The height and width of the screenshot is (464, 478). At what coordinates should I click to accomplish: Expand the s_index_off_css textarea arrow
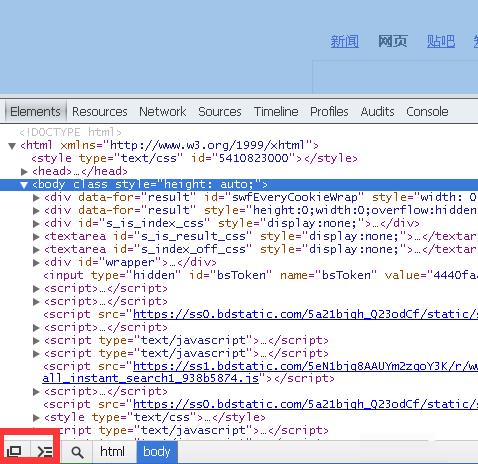pos(36,250)
